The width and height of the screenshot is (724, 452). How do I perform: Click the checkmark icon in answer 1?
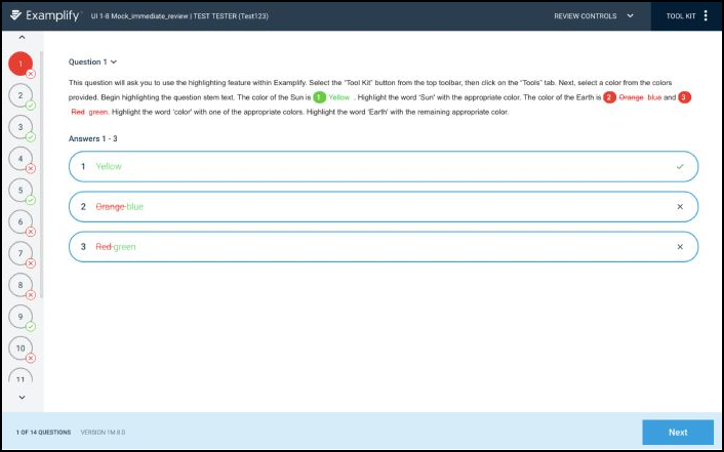pyautogui.click(x=680, y=167)
